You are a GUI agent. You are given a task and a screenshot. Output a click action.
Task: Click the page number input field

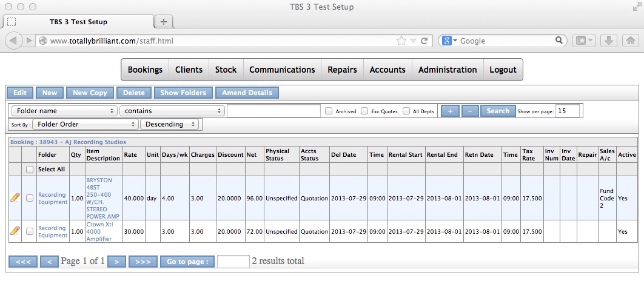tap(233, 262)
